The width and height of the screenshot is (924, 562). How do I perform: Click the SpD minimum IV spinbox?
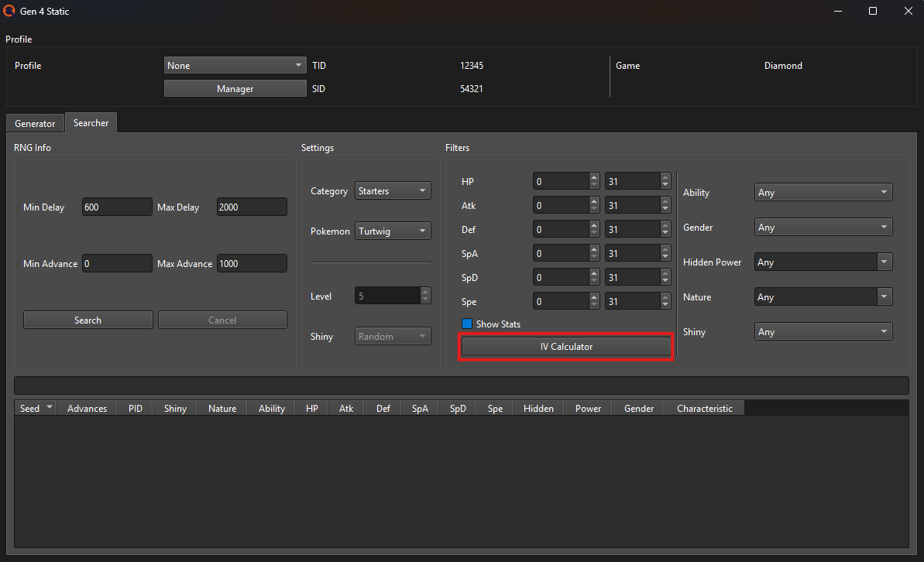click(565, 277)
